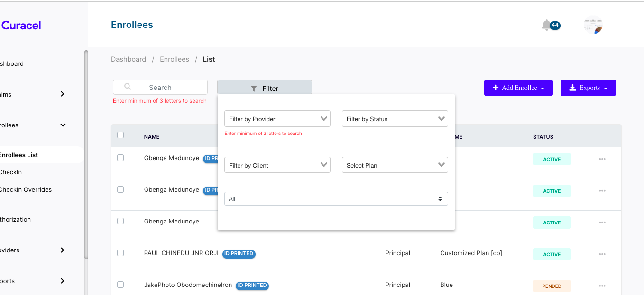Image resolution: width=644 pixels, height=295 pixels.
Task: Tick the select-all checkbox in table header
Action: point(120,135)
